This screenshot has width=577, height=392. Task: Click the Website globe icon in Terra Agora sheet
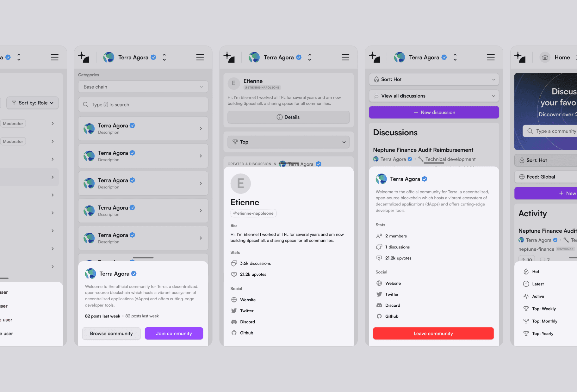[379, 283]
